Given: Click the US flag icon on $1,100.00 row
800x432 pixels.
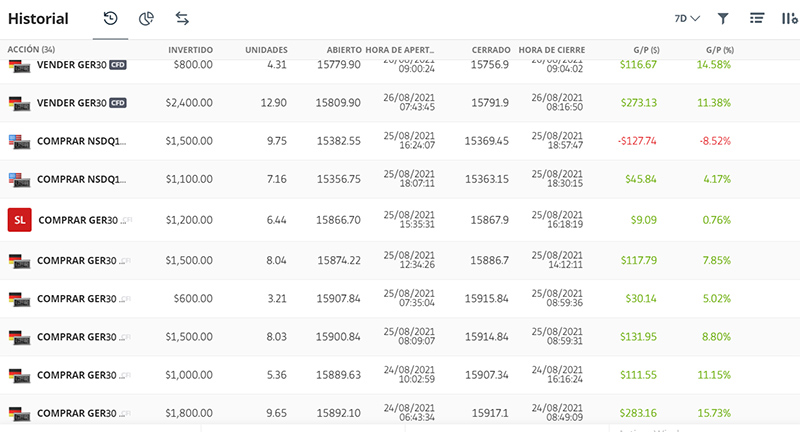Looking at the screenshot, I should click(x=19, y=180).
